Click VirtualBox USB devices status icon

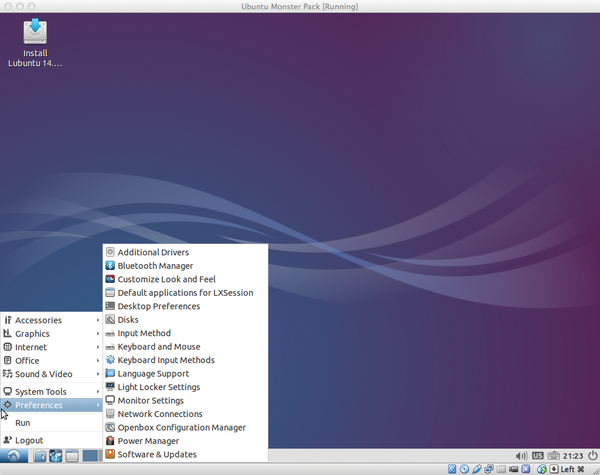(x=477, y=469)
